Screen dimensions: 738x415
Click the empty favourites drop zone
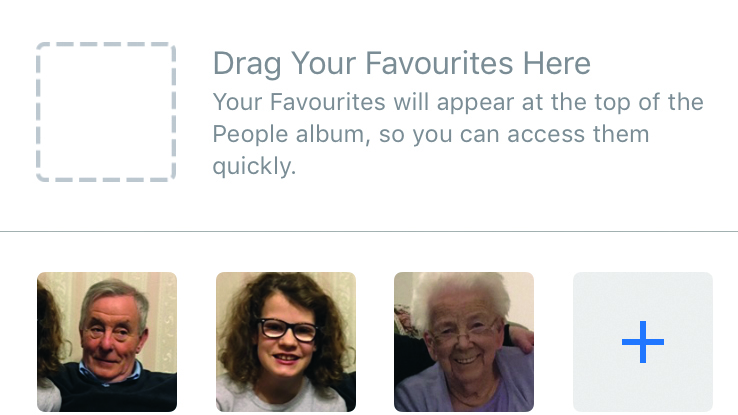coord(106,112)
